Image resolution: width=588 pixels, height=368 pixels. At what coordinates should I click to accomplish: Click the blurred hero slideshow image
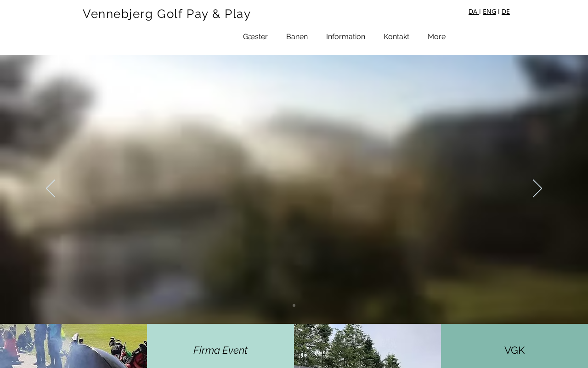(294, 138)
